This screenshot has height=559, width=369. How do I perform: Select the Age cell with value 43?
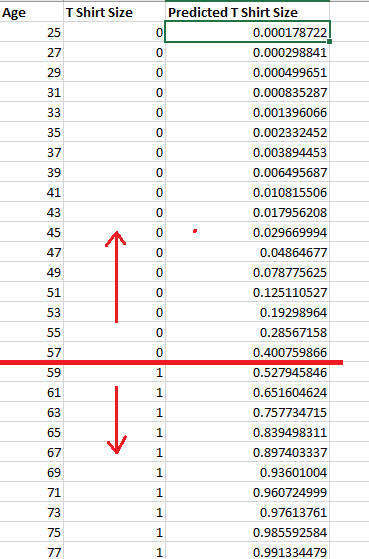click(31, 212)
